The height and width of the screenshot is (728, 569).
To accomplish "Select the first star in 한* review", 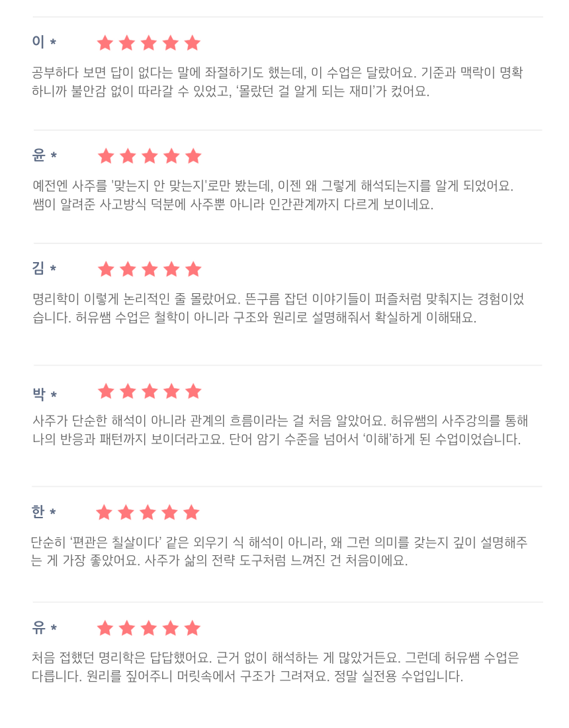I will 105,512.
